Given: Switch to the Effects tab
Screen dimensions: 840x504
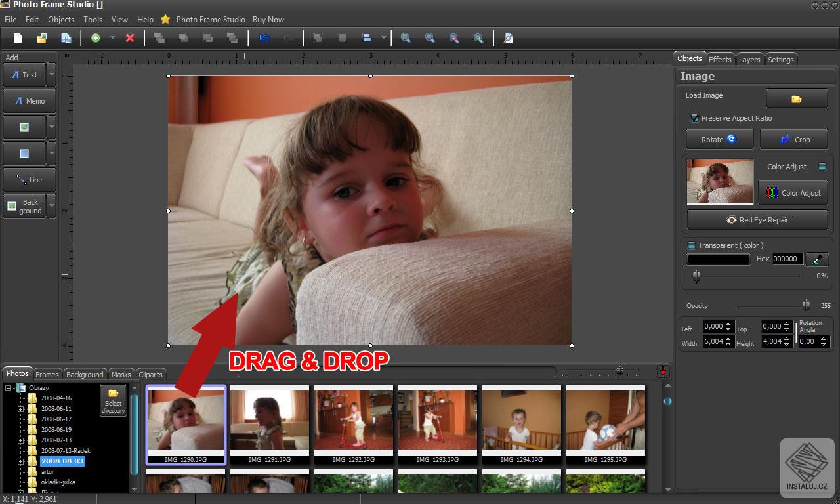Looking at the screenshot, I should click(720, 59).
